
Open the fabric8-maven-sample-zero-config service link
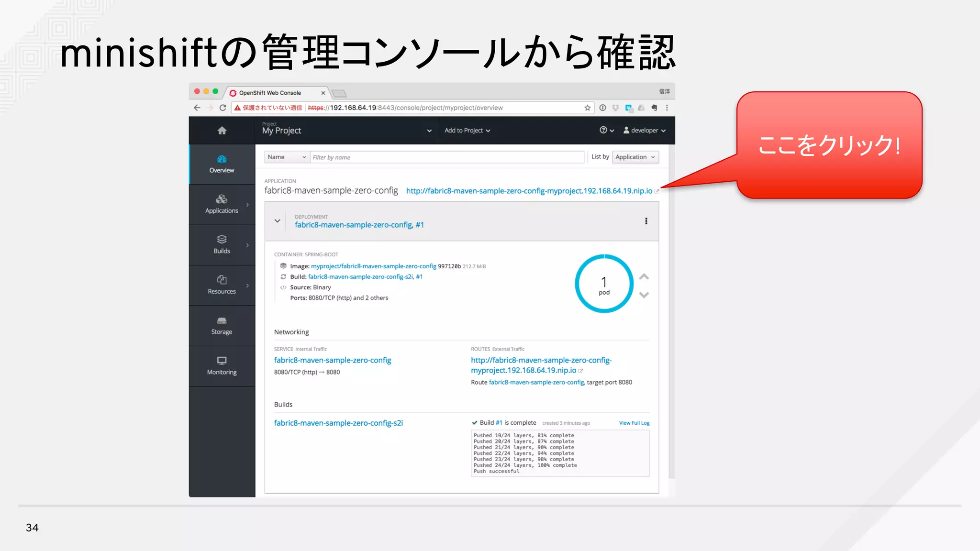(333, 360)
